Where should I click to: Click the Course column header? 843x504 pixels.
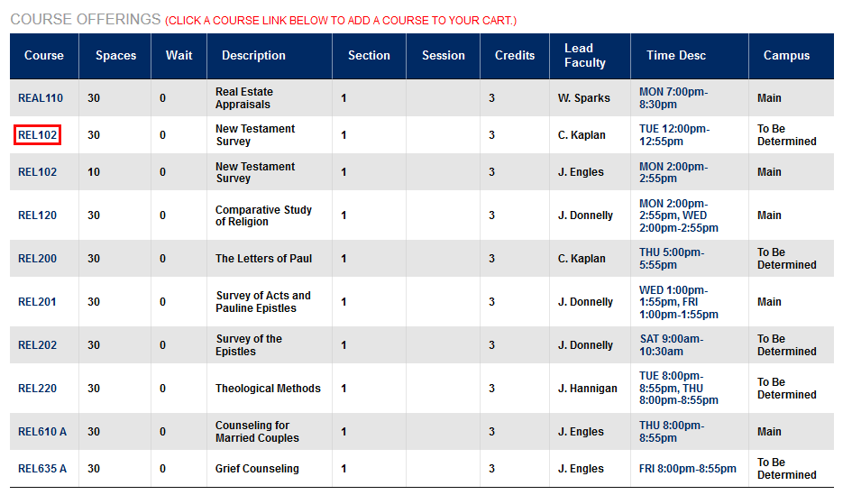(x=44, y=55)
